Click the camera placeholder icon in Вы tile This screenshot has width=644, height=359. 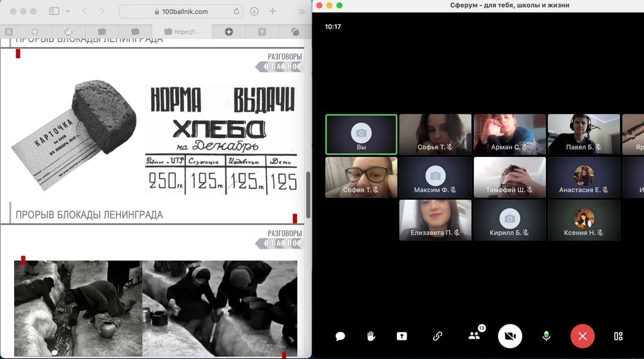click(x=361, y=133)
